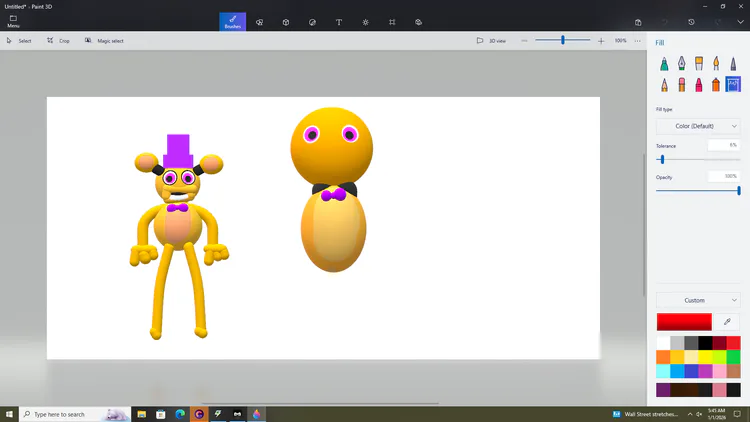This screenshot has height=422, width=750.
Task: Click the taskbar search box
Action: [x=75, y=414]
